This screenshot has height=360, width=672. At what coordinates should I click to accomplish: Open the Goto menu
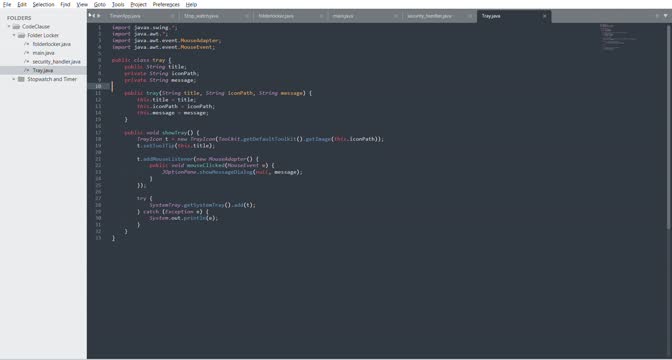click(x=100, y=4)
